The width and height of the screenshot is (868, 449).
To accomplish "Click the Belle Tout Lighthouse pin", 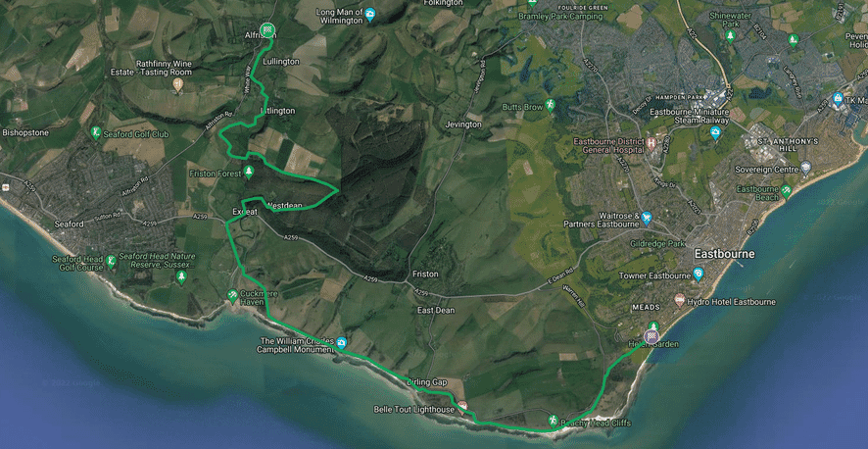I will tap(462, 406).
